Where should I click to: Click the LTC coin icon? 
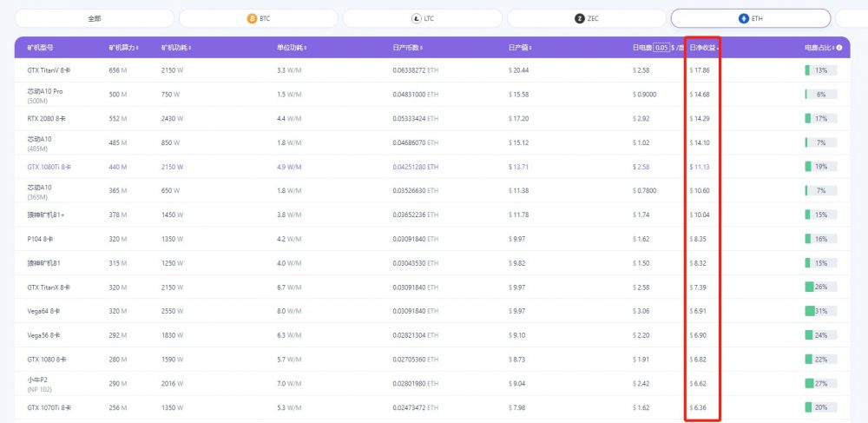(416, 18)
